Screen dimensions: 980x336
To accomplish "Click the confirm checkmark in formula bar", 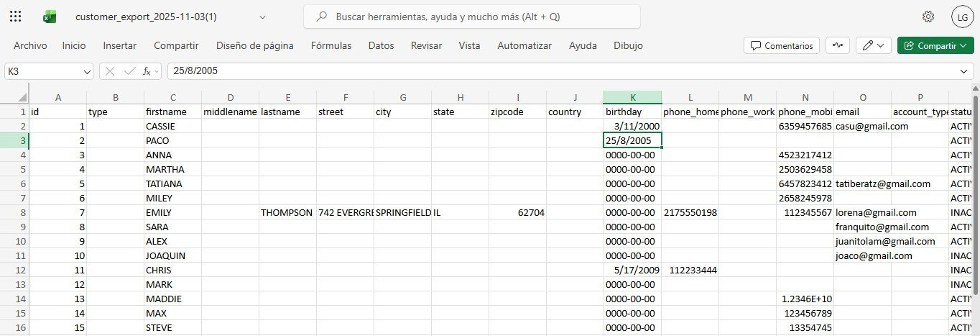I will [x=129, y=71].
